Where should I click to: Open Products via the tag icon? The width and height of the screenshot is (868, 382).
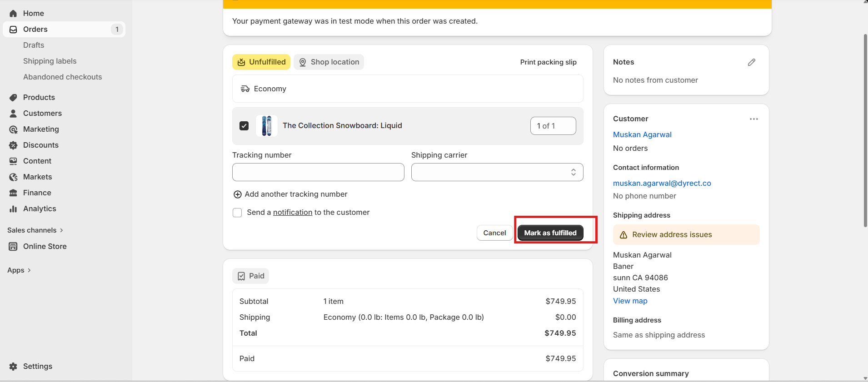pyautogui.click(x=13, y=98)
